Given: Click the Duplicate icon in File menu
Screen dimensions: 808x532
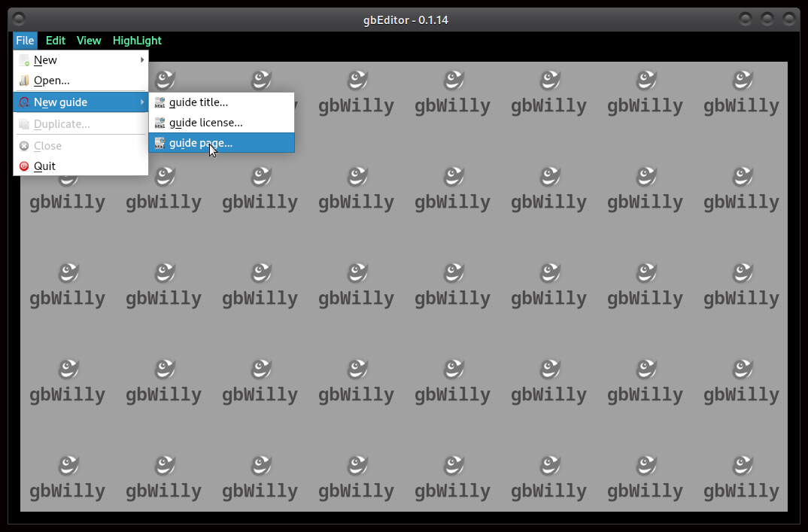Looking at the screenshot, I should pos(25,124).
